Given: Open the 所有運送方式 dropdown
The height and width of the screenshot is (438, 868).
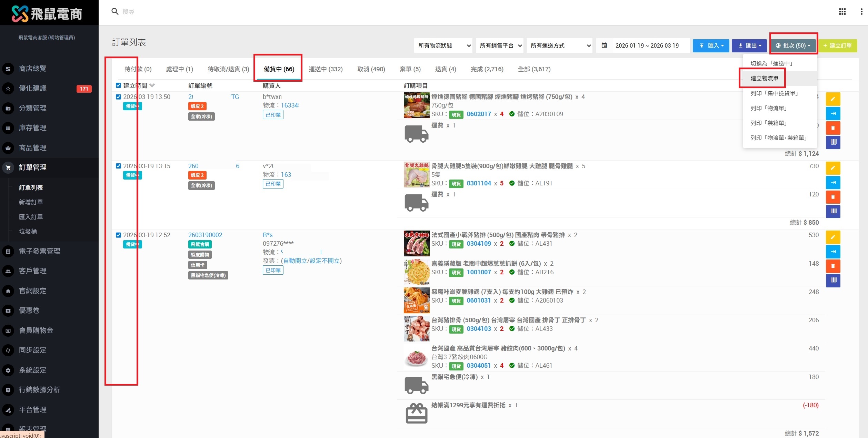Looking at the screenshot, I should point(559,45).
